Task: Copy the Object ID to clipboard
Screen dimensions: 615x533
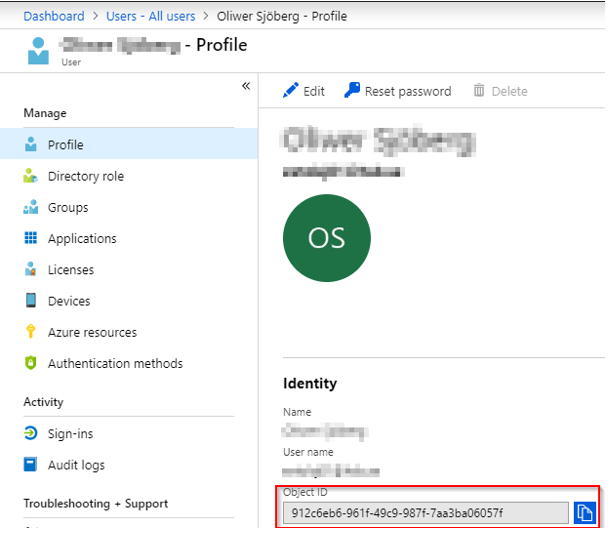Action: click(x=585, y=513)
